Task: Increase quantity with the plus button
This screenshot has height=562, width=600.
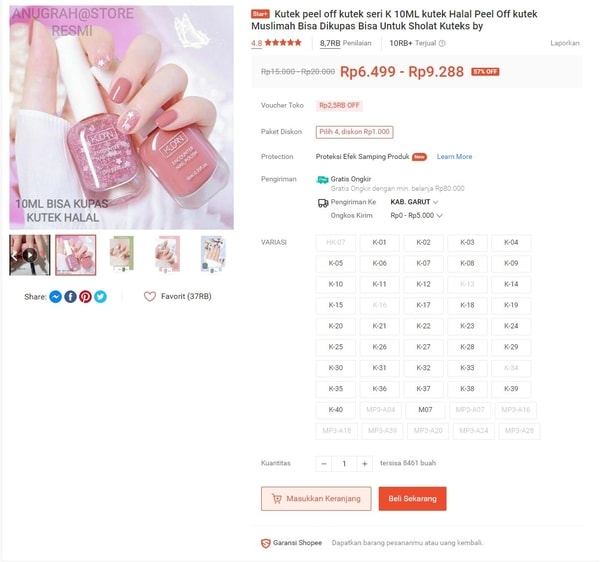Action: click(x=365, y=464)
